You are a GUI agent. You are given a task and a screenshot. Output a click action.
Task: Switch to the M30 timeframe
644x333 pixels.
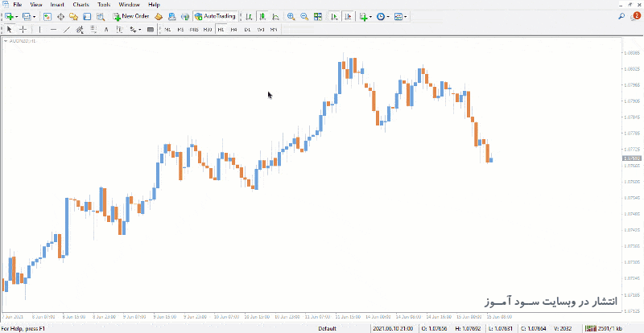click(208, 29)
